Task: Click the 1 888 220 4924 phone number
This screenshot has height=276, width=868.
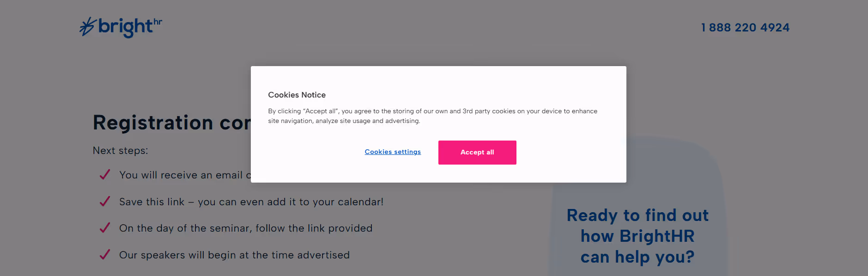Action: 745,28
